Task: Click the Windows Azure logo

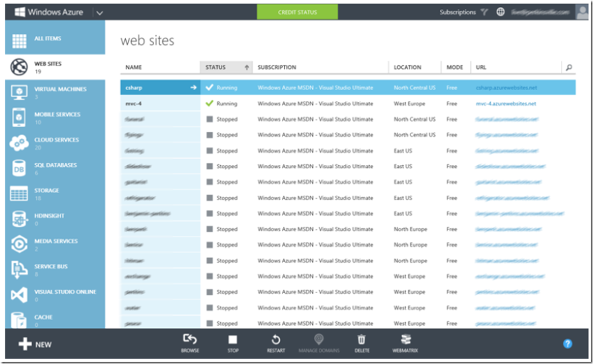Action: 48,12
